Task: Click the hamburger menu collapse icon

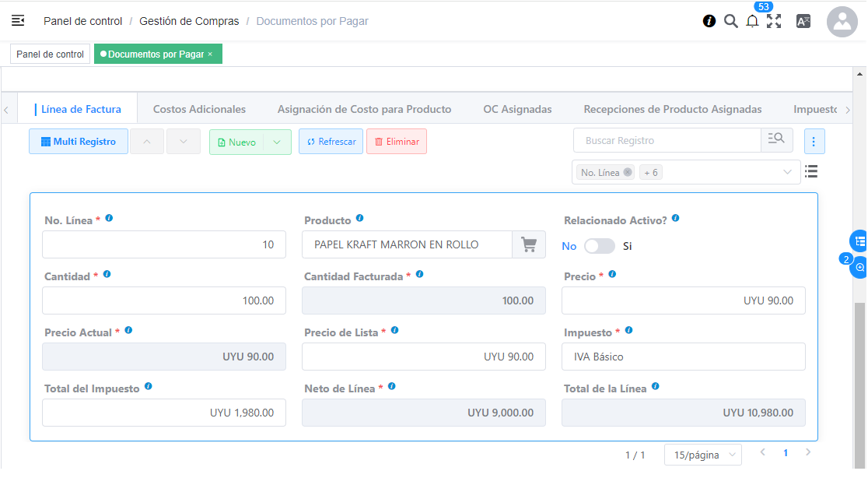Action: (18, 21)
